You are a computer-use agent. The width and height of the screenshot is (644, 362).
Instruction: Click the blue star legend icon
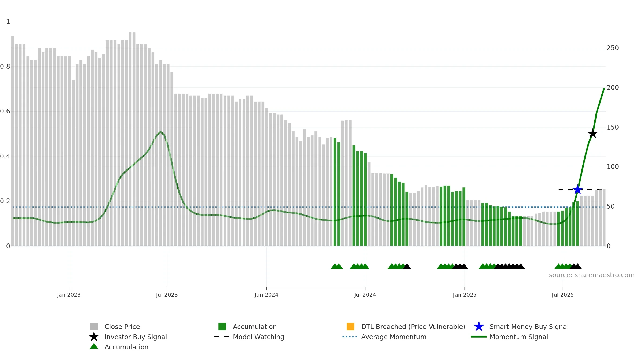[x=479, y=327]
